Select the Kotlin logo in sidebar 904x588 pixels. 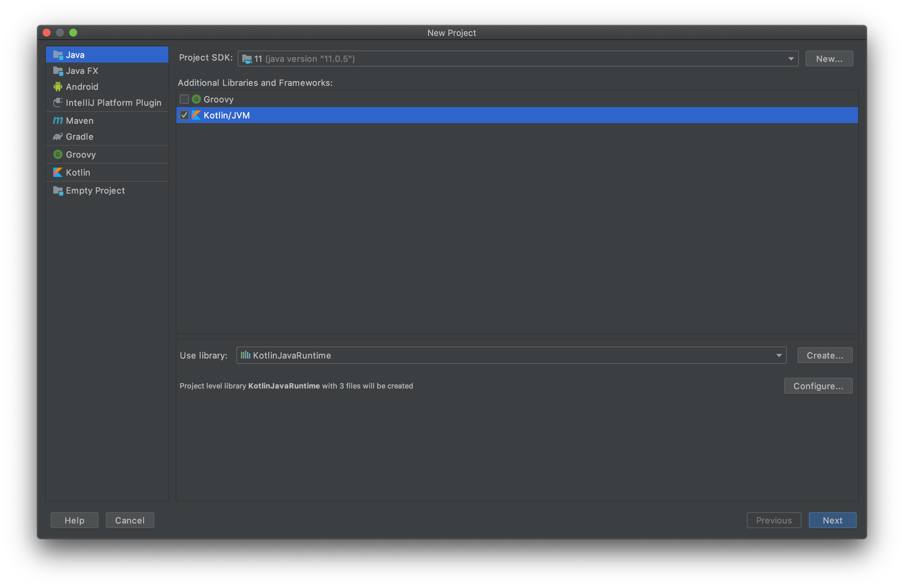tap(58, 172)
